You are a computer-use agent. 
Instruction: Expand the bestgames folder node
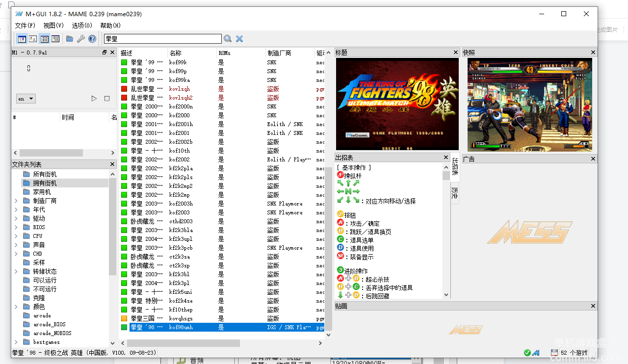click(16, 342)
